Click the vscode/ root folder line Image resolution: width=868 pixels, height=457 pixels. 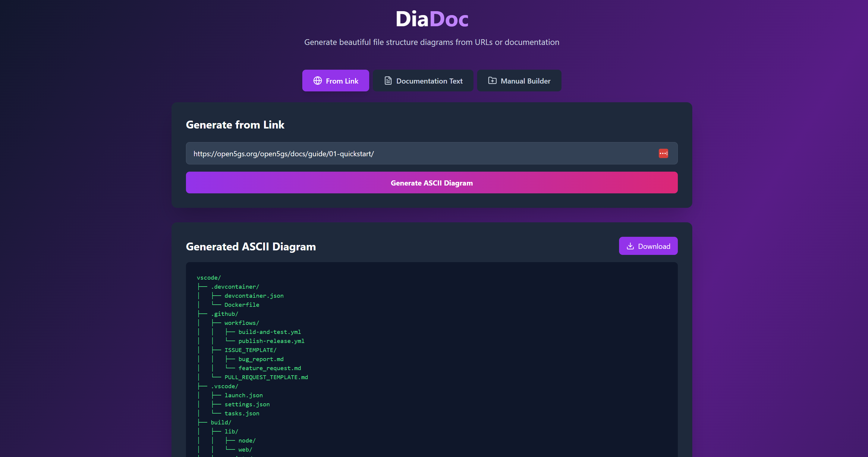tap(209, 278)
